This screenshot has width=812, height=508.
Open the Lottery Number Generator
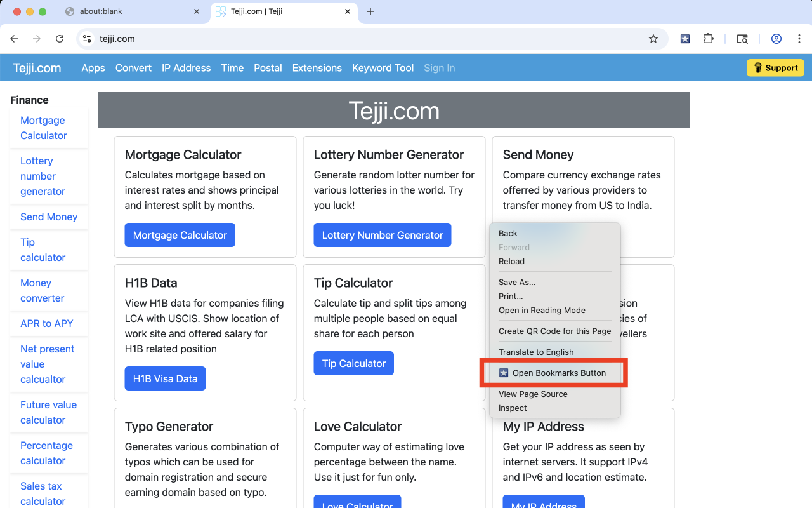(x=382, y=234)
